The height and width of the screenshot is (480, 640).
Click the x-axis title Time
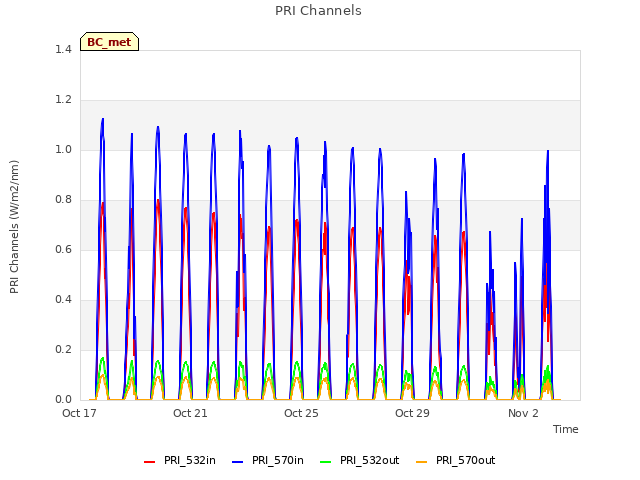(x=565, y=429)
